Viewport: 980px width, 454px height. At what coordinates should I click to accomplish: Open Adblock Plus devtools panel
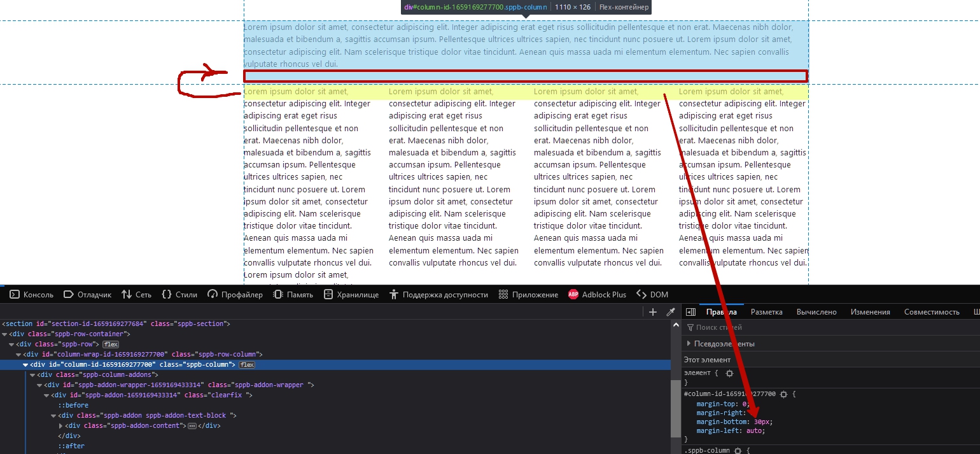[x=597, y=295]
